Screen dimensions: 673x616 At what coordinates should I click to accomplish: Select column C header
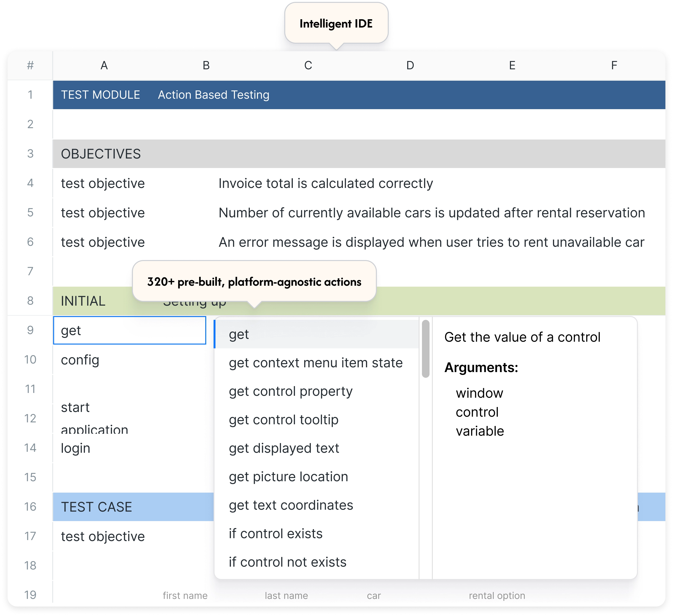(308, 65)
